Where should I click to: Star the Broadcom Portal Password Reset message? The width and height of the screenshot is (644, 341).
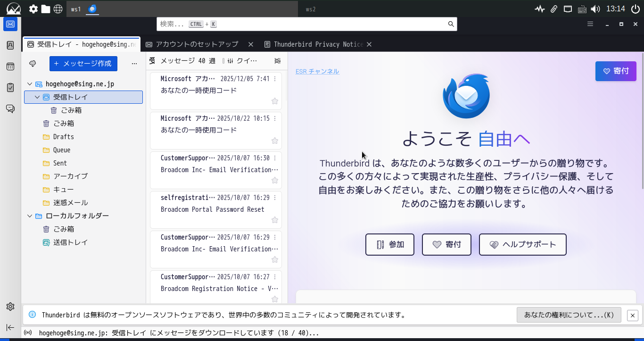[x=275, y=220]
